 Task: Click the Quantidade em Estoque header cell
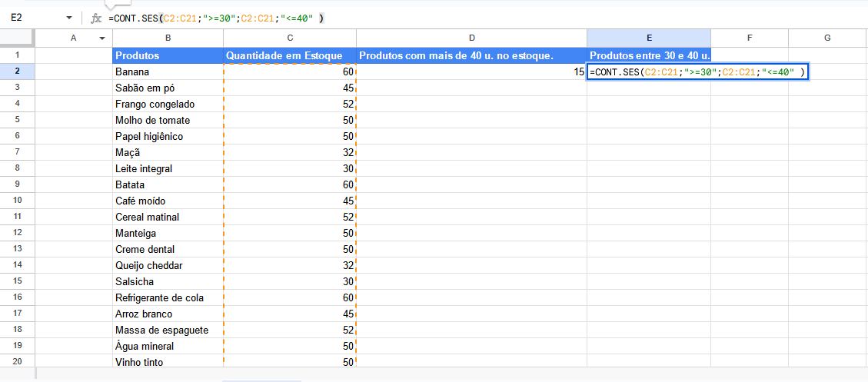[x=290, y=55]
